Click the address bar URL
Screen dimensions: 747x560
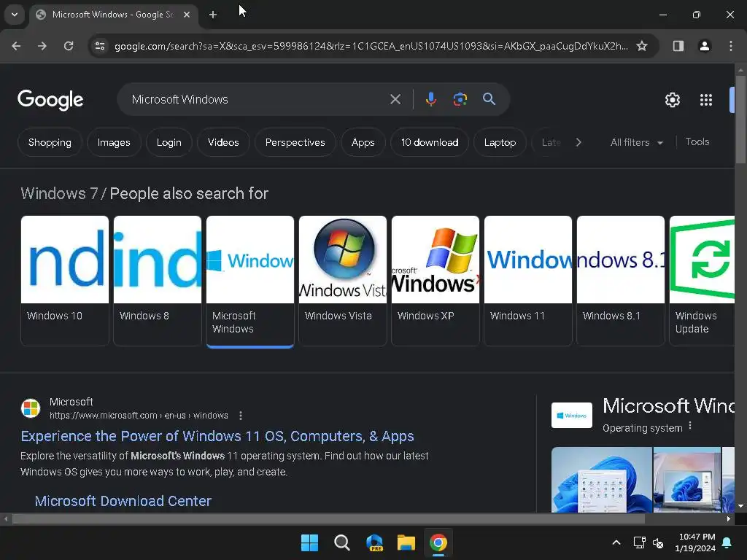(x=371, y=46)
